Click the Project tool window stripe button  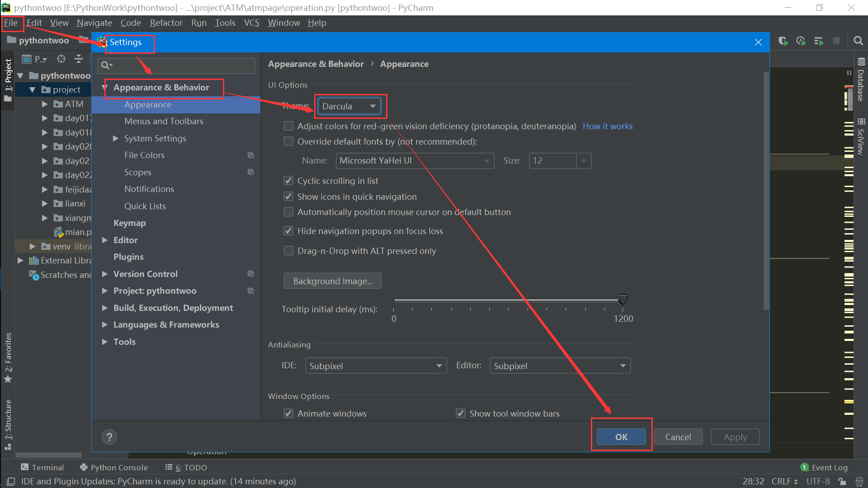pyautogui.click(x=8, y=80)
